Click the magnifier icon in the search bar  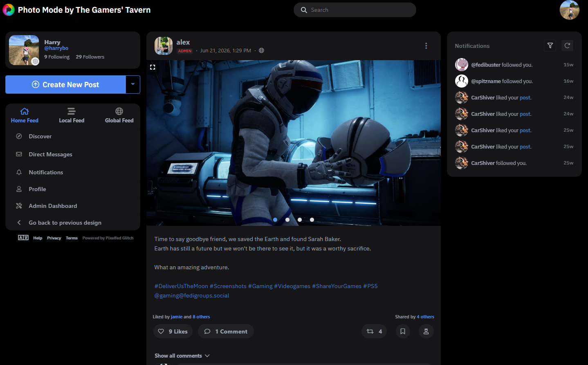pyautogui.click(x=304, y=10)
